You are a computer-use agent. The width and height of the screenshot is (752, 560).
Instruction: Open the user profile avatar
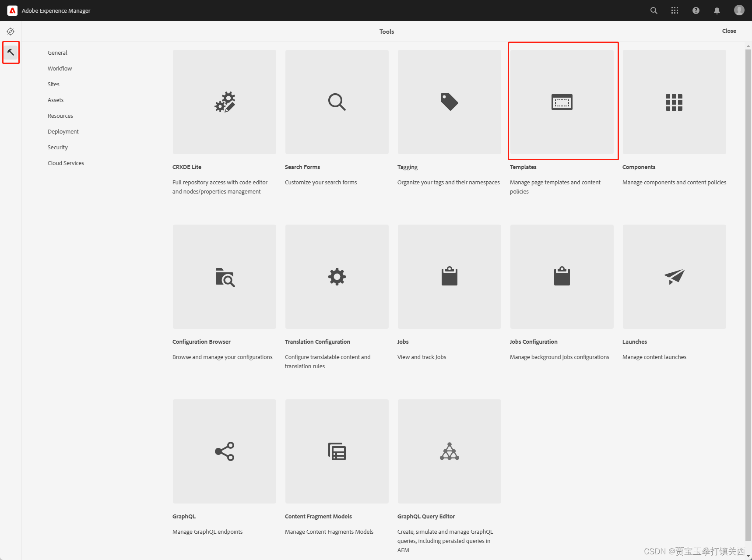739,11
